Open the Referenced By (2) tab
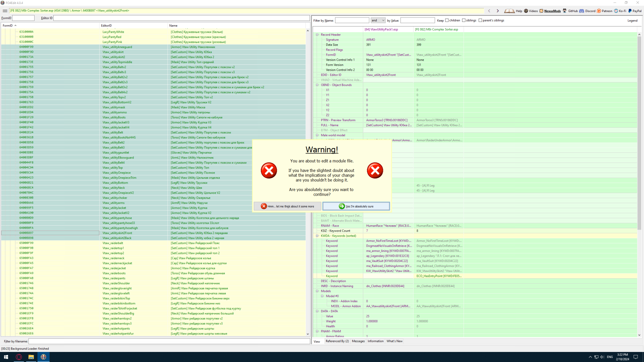644x362 pixels. coord(337,341)
